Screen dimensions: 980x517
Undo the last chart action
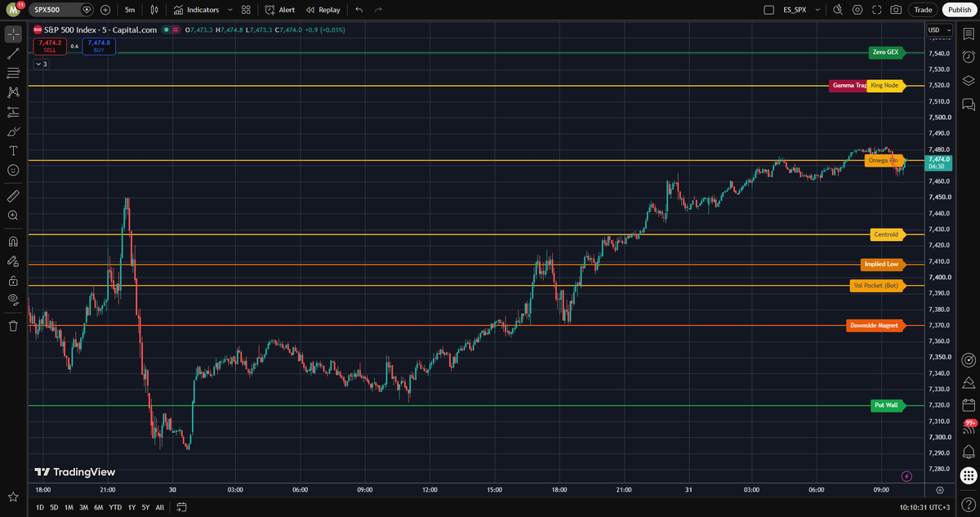(x=359, y=10)
